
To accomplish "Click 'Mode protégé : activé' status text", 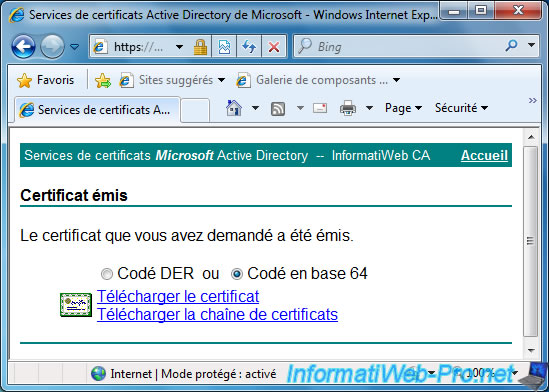I will (x=218, y=374).
